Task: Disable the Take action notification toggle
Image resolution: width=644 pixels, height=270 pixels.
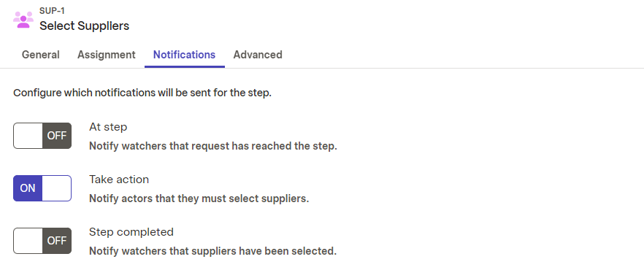Action: click(x=42, y=188)
